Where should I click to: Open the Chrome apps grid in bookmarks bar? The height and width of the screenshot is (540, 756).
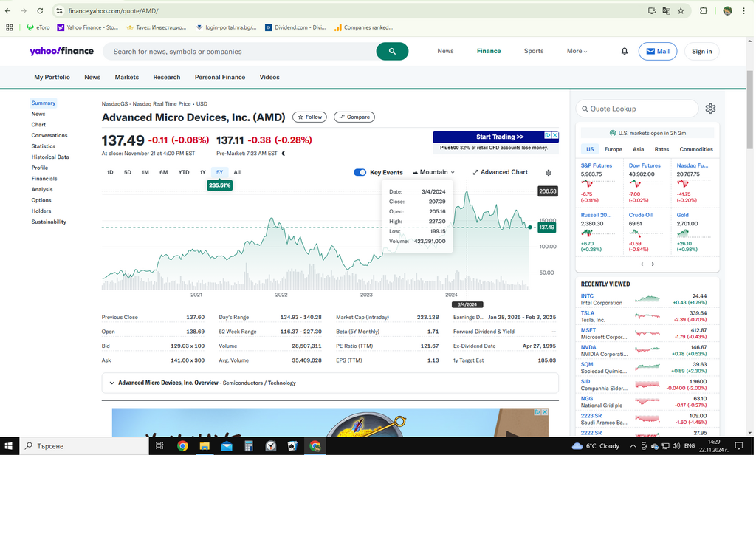point(9,27)
